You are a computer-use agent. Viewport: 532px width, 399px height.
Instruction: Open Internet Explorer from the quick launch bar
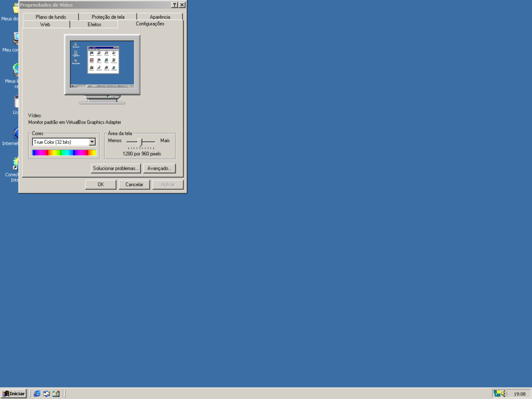[x=37, y=394]
